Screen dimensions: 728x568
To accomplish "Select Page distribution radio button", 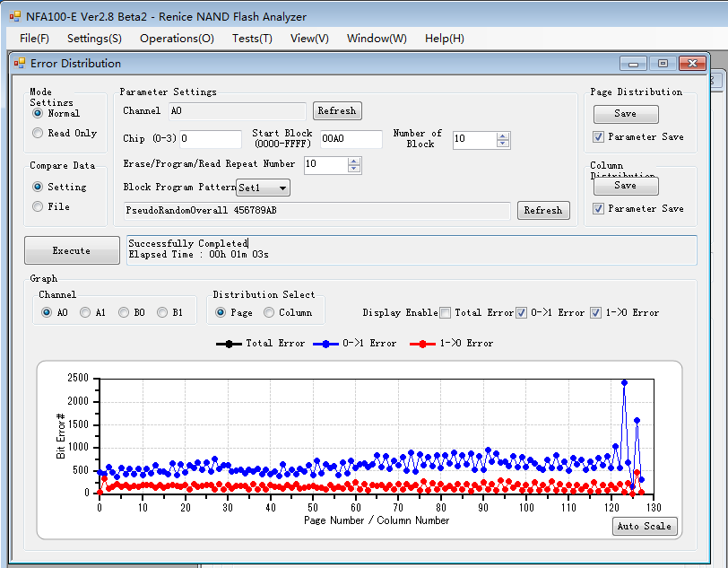I will [221, 312].
